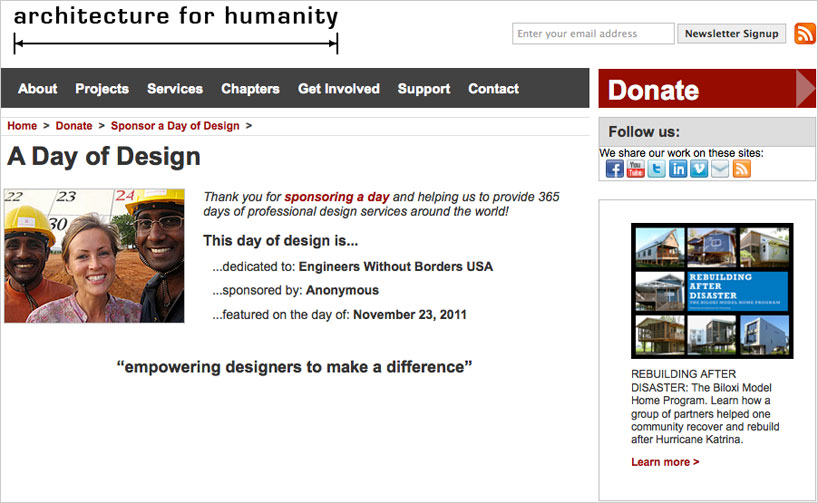
Task: Visit the Facebook page icon
Action: click(x=615, y=169)
